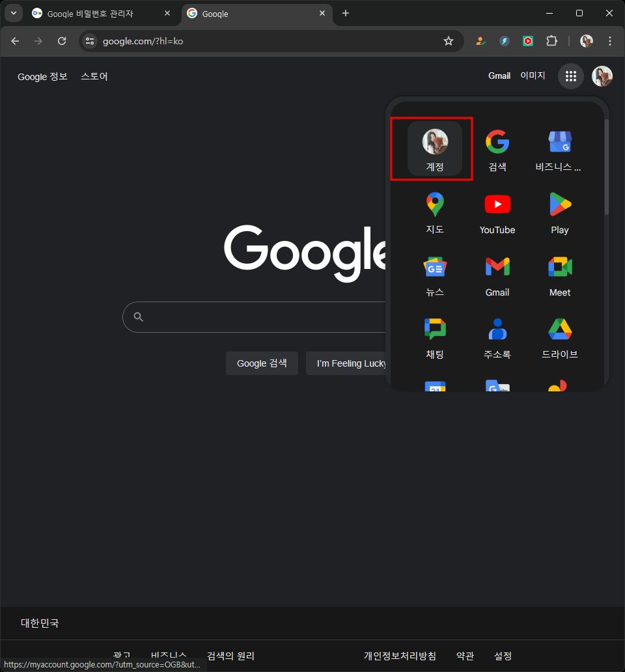Click the address bar URL
Image resolution: width=625 pixels, height=672 pixels.
click(x=143, y=41)
